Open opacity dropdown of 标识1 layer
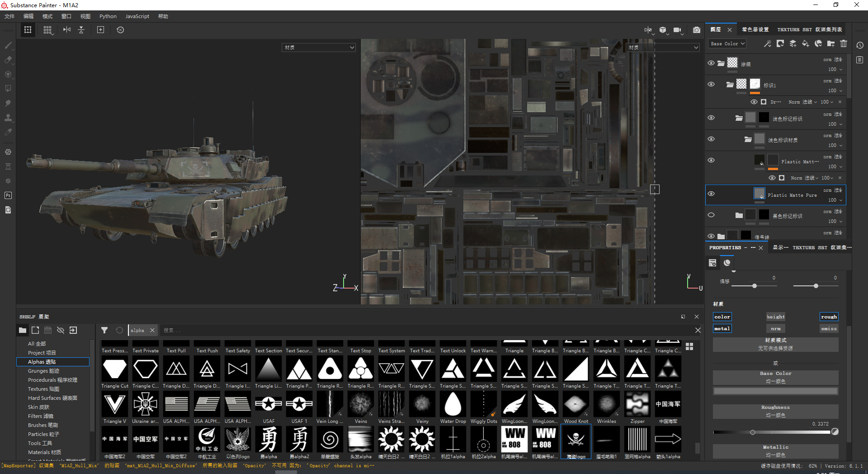Viewport: 868px width, 474px height. click(x=835, y=91)
